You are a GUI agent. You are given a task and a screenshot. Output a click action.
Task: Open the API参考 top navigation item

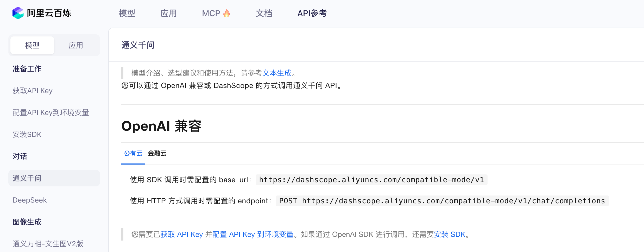coord(312,13)
